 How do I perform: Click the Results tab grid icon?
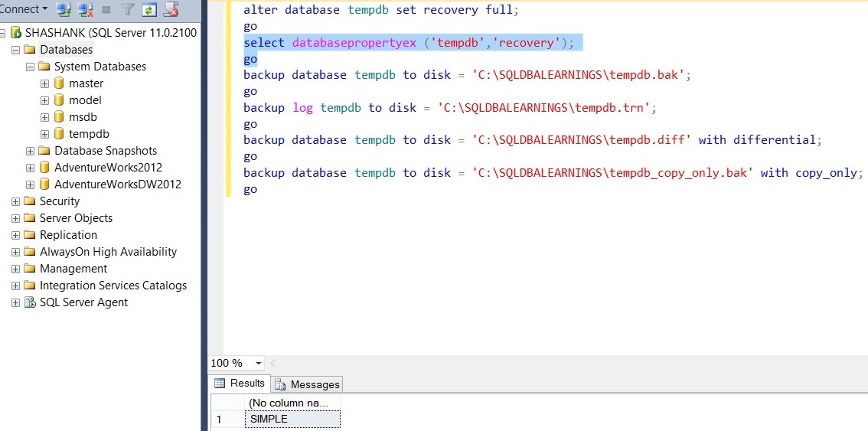coord(220,384)
